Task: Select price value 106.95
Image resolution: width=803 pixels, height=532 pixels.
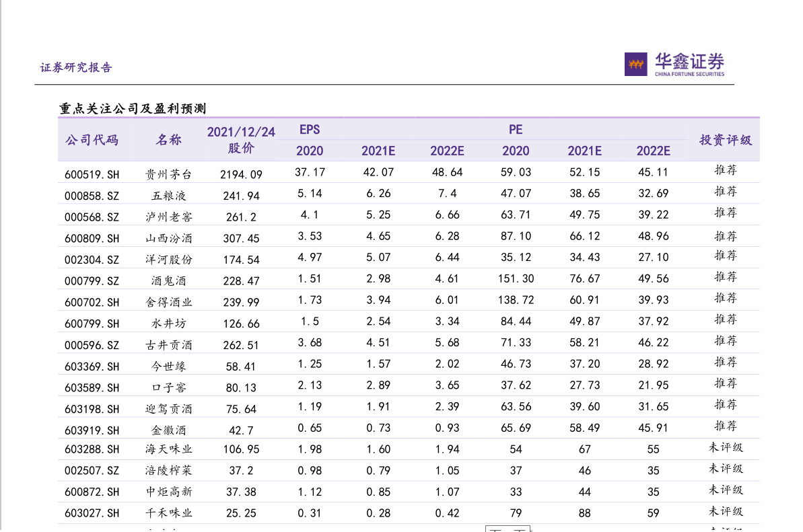Action: [x=241, y=449]
